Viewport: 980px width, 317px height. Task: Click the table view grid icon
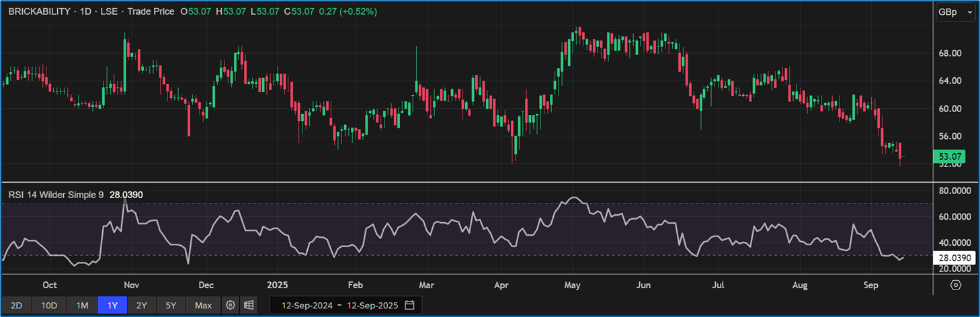(x=249, y=306)
